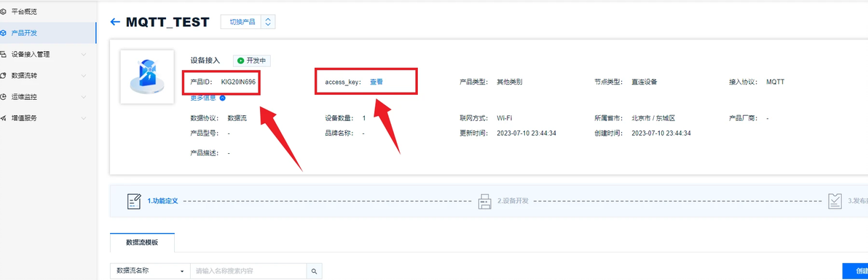Click the 运维监控 clock icon
This screenshot has height=280, width=868.
[4, 97]
